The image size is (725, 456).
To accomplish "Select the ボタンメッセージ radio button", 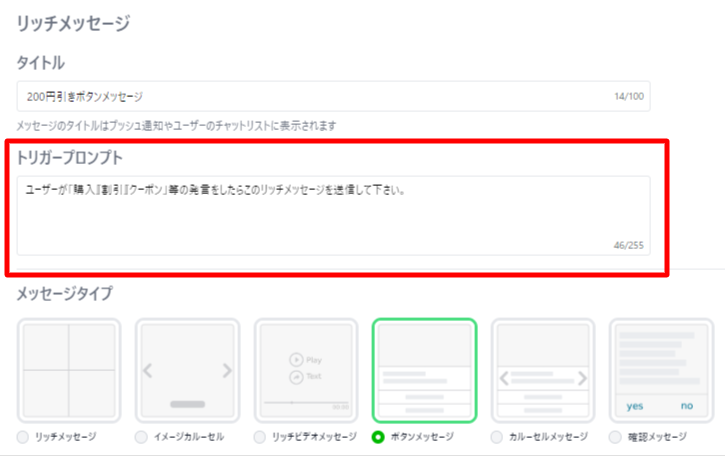I will [378, 437].
